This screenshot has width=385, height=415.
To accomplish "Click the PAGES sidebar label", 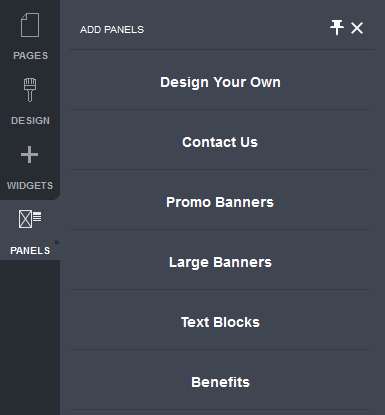I will coord(30,55).
